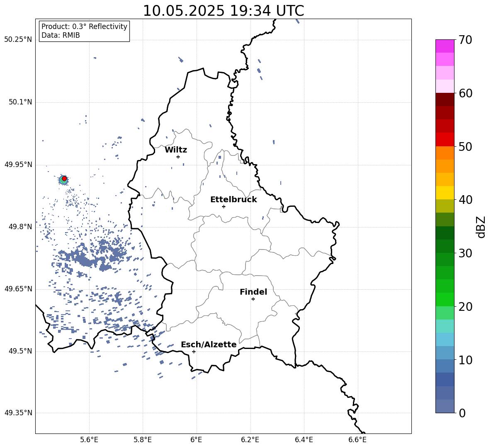Click the Wiltz station label
Viewport: 491px width, 448px height.
(x=176, y=150)
